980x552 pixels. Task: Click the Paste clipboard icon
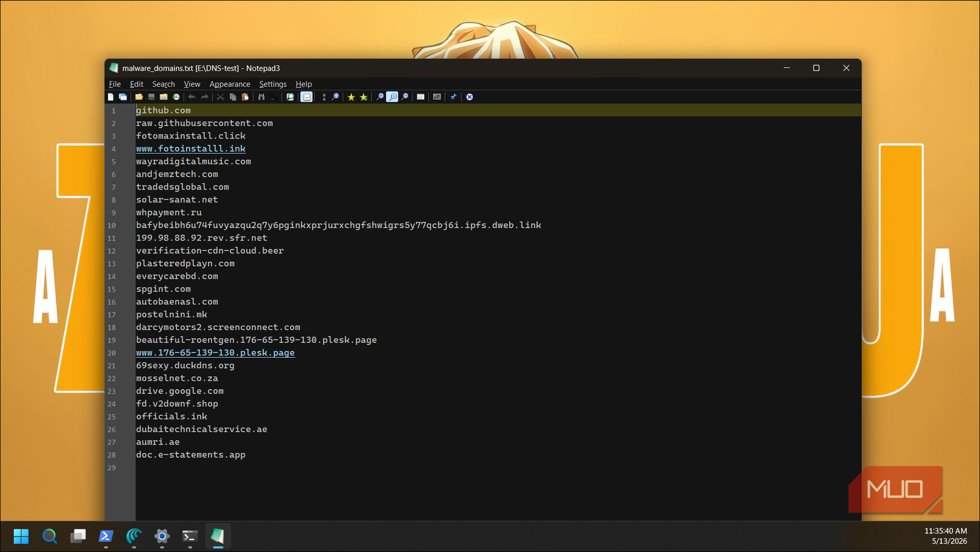coord(245,97)
